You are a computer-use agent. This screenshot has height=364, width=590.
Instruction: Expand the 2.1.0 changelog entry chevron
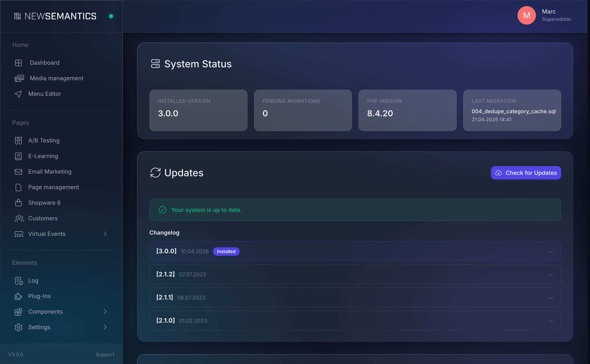(551, 321)
